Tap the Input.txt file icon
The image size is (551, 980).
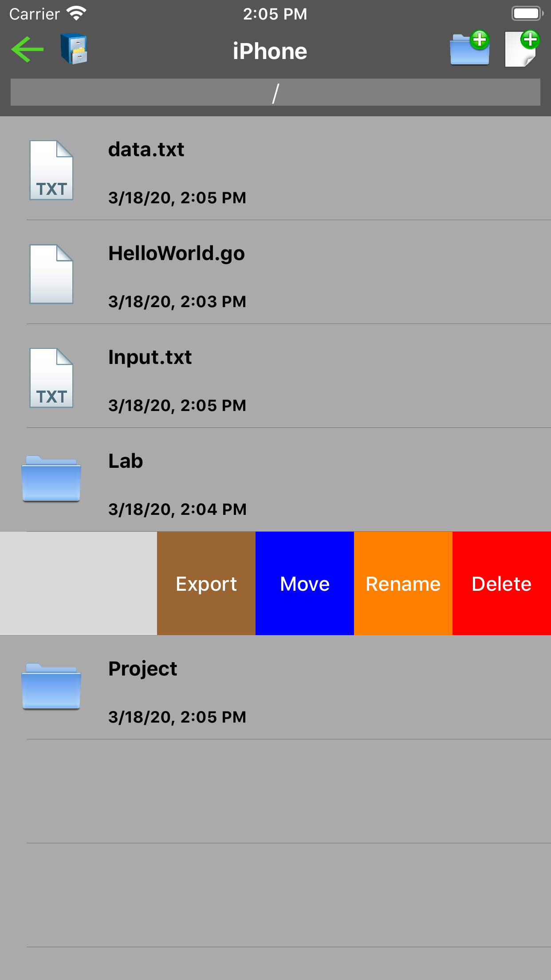pyautogui.click(x=51, y=378)
